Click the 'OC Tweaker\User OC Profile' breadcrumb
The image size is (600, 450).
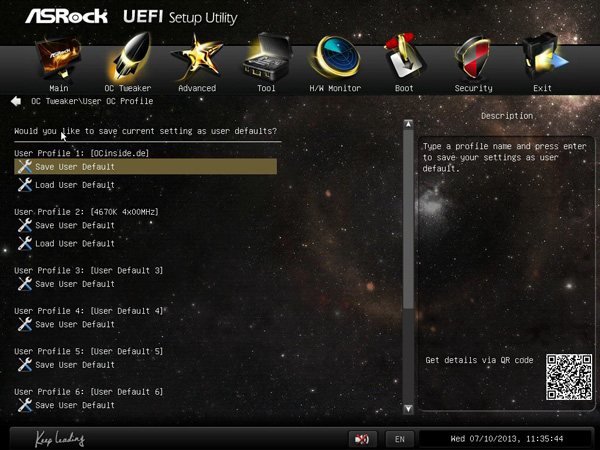click(92, 101)
